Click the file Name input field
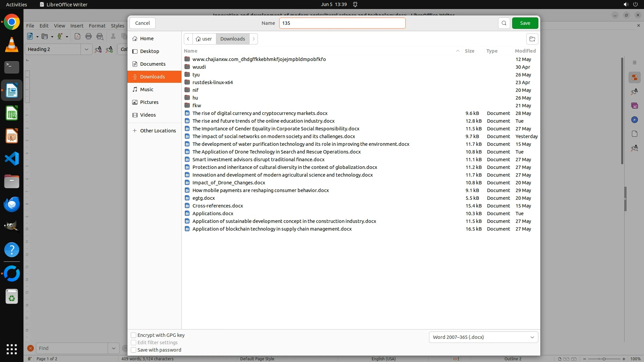Viewport: 644px width, 362px height. click(342, 23)
